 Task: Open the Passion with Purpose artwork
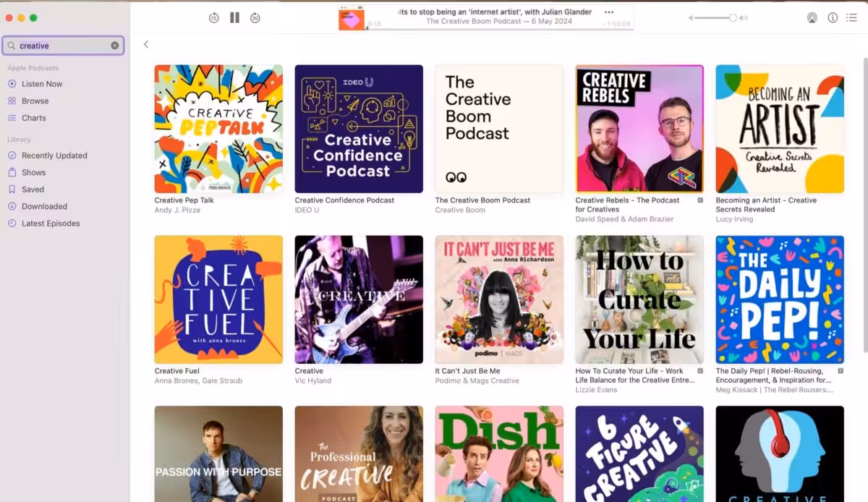pyautogui.click(x=218, y=454)
